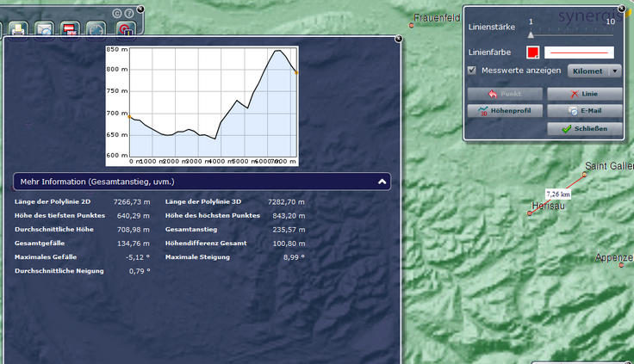Image resolution: width=634 pixels, height=364 pixels.
Task: Click the elevation profile chart
Action: (x=212, y=105)
